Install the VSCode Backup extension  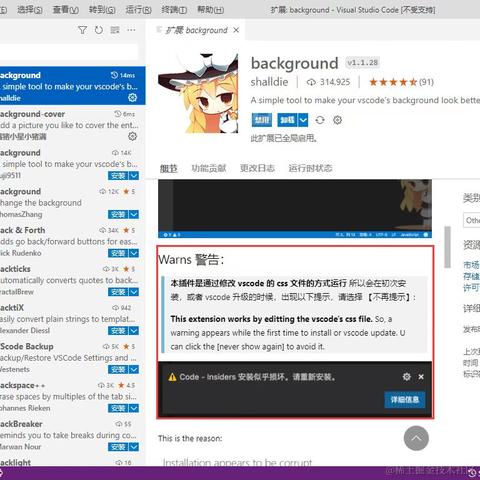pyautogui.click(x=118, y=369)
